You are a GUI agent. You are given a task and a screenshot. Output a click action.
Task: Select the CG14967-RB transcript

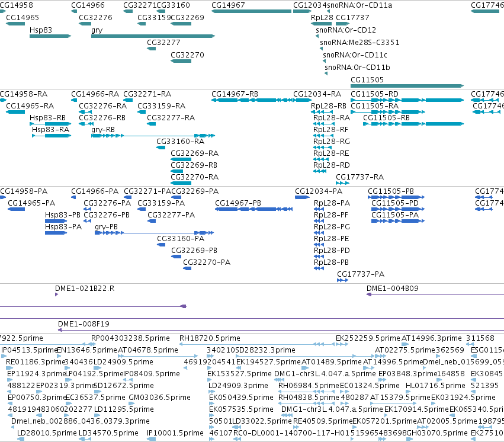tap(252, 100)
